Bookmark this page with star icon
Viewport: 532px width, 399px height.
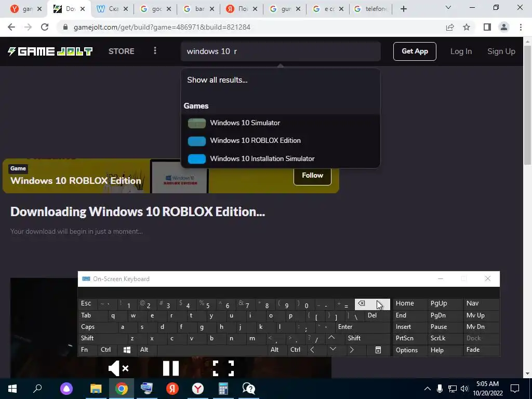[x=467, y=27]
